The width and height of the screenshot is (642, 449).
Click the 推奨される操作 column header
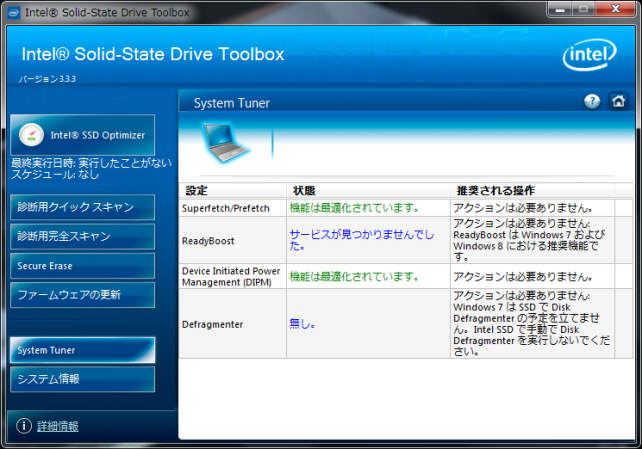532,190
